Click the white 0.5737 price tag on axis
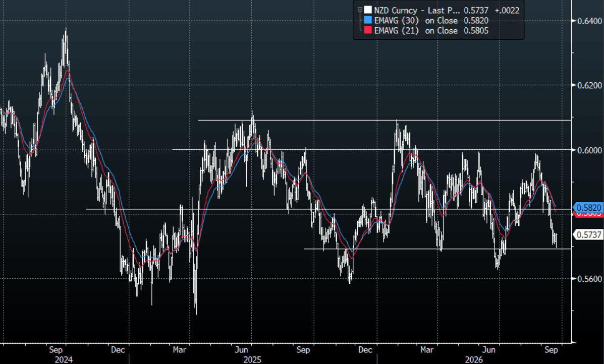The image size is (604, 364). coord(588,234)
